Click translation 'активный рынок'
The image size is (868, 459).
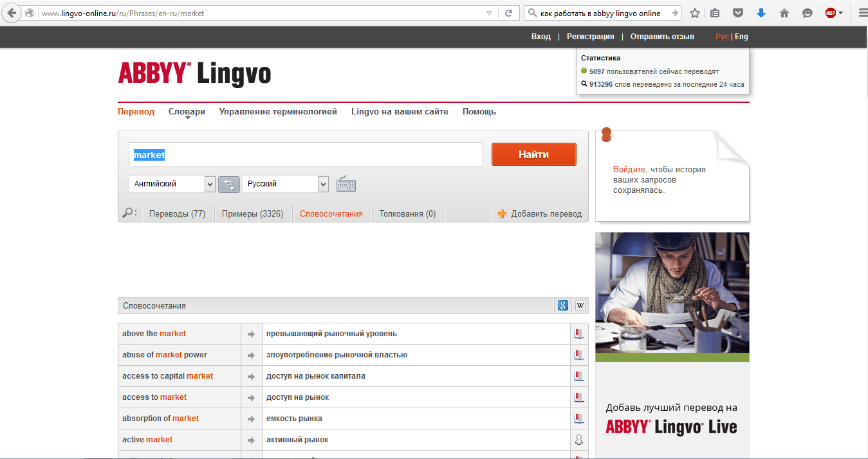(x=297, y=440)
